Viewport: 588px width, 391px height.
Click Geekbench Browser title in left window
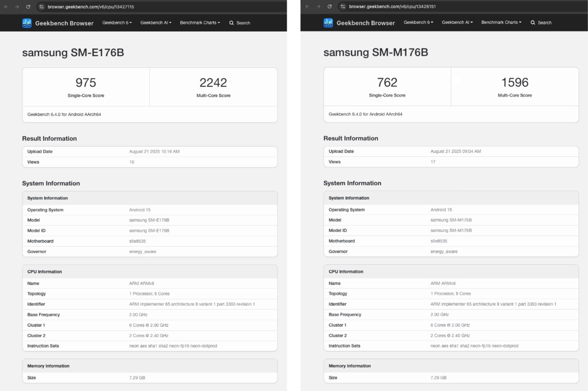point(64,23)
